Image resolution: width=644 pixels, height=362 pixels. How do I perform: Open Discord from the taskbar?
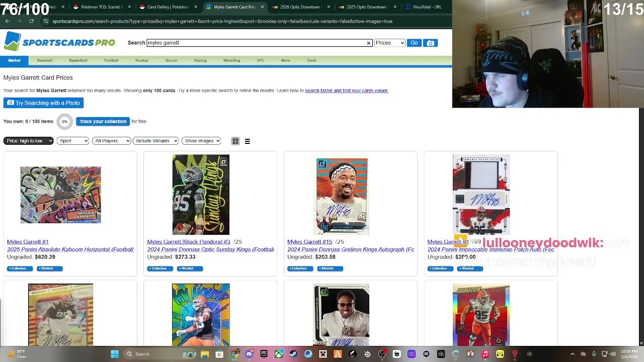tap(249, 354)
